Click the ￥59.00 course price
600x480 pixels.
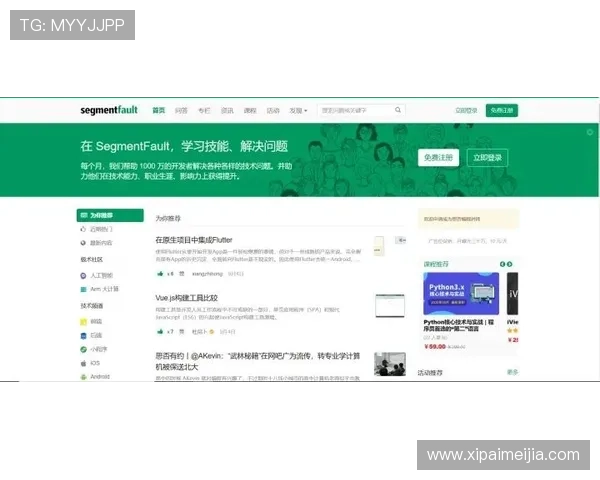tap(435, 347)
